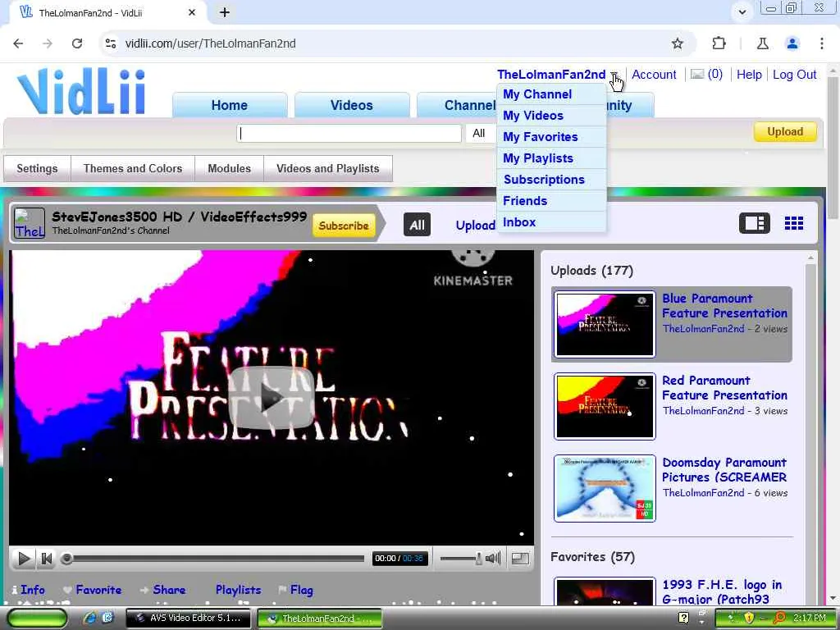840x630 pixels.
Task: Click the browser address bar URL
Action: [x=210, y=43]
